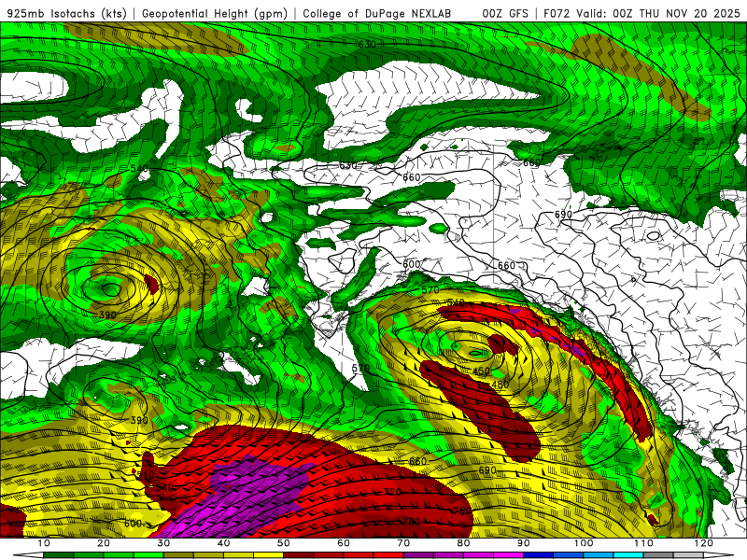Click the '780' height contour label

point(412,522)
